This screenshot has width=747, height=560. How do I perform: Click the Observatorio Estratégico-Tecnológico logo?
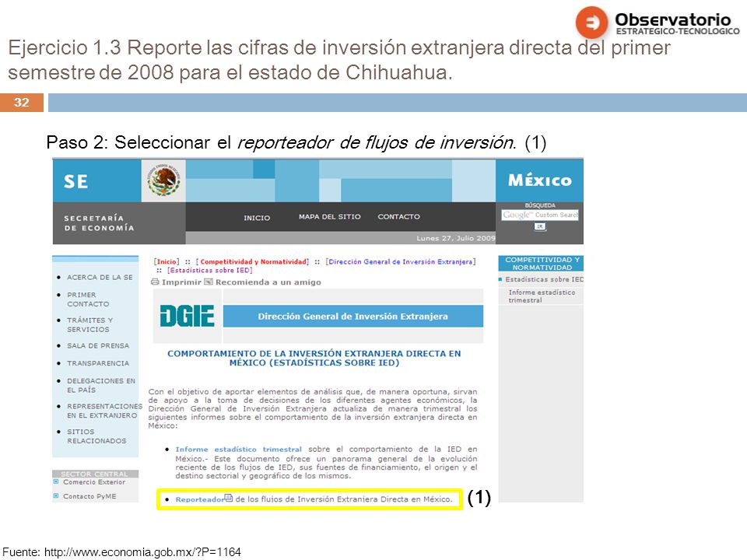[x=658, y=22]
